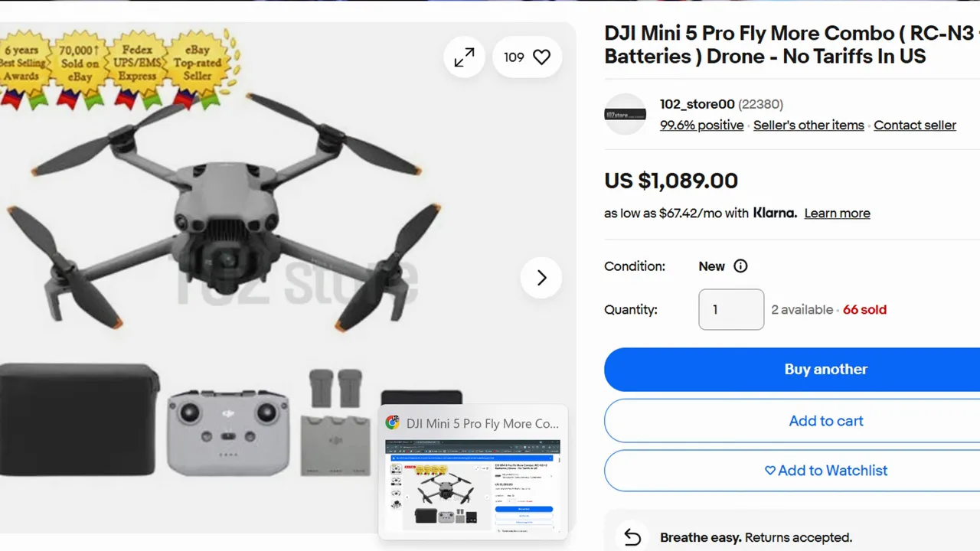Viewport: 980px width, 551px height.
Task: Open the 102_store00 seller profile
Action: [x=697, y=104]
